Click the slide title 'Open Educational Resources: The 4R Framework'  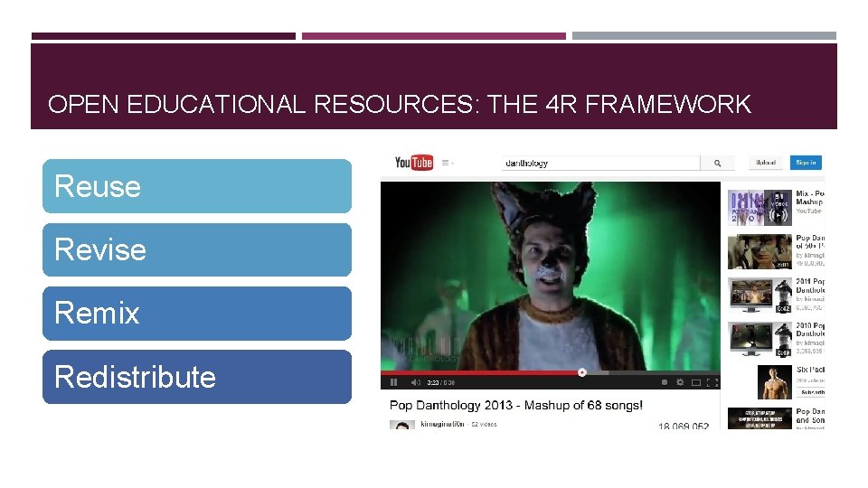point(399,104)
